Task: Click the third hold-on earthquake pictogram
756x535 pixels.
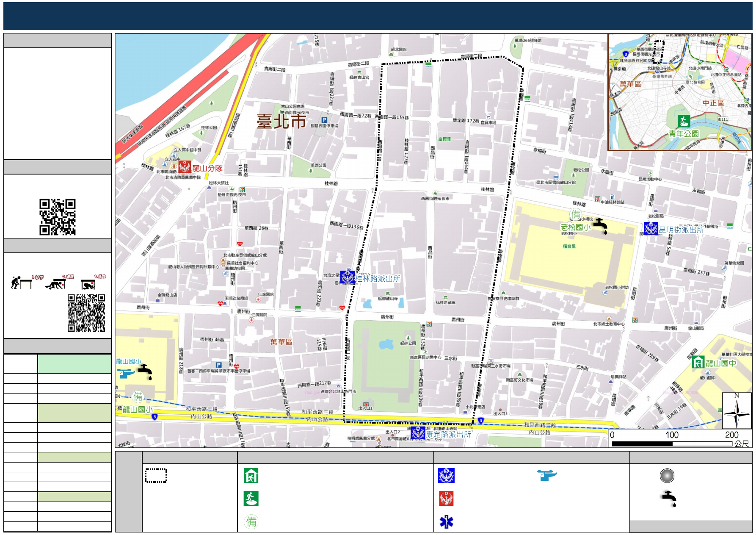Action: point(88,284)
